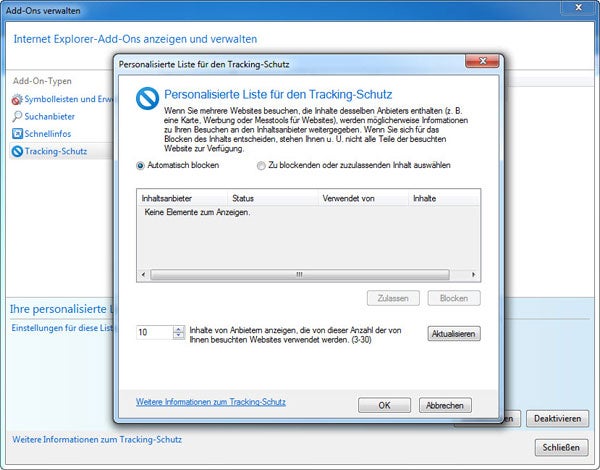Decrease the website count with down arrow
This screenshot has width=600, height=470.
[x=178, y=336]
